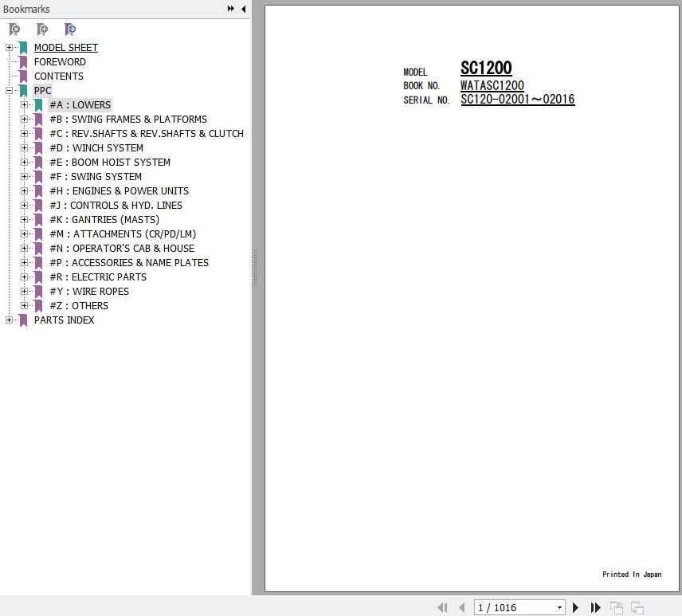Click the Bookmarks panel title
The width and height of the screenshot is (682, 616).
26,9
